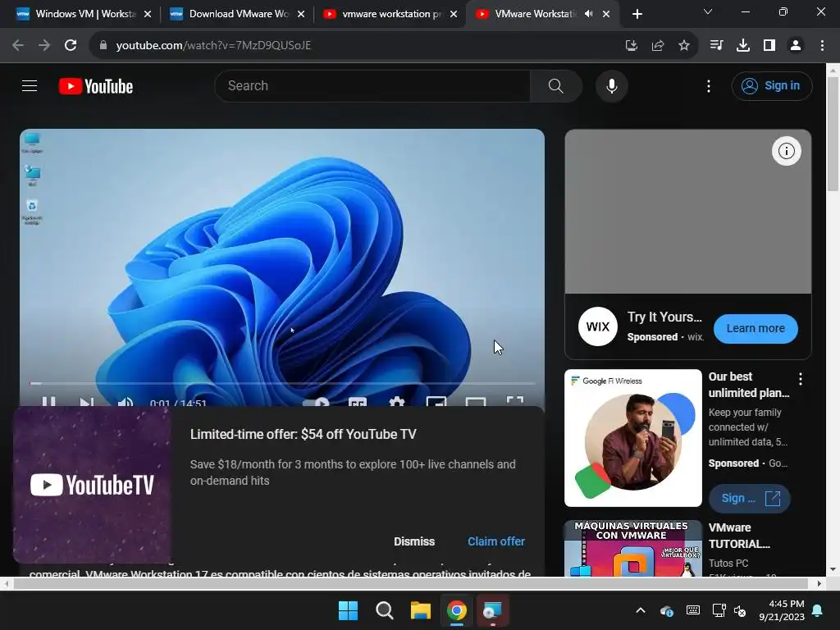Screen dimensions: 840x630
Task: Close the Download VMware tab
Action: pos(301,15)
